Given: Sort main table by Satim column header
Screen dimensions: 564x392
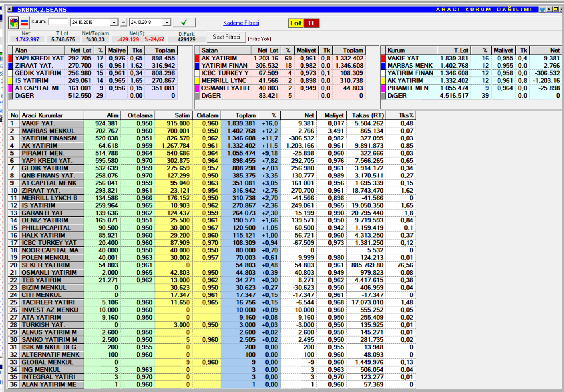Looking at the screenshot, I should (174, 115).
